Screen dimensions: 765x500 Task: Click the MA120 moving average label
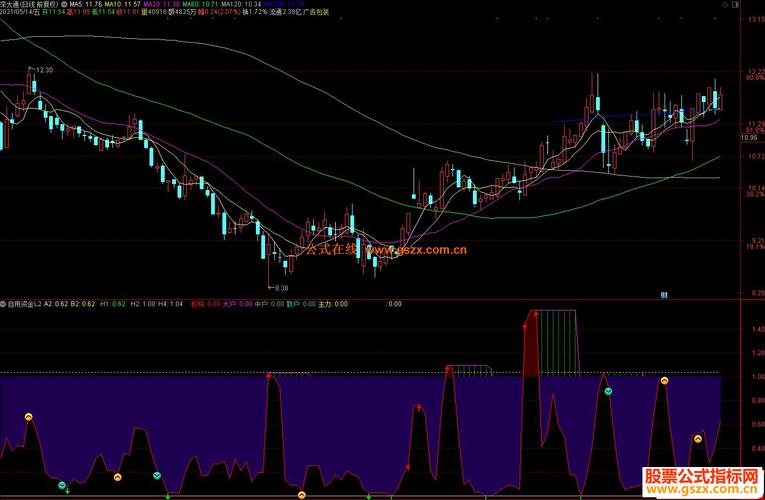tap(237, 5)
